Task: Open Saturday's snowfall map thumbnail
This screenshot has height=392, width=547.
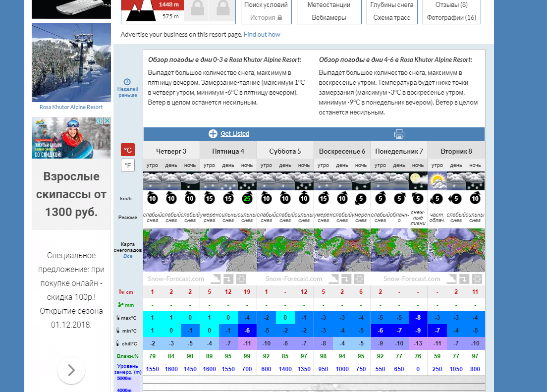Action: [x=285, y=250]
